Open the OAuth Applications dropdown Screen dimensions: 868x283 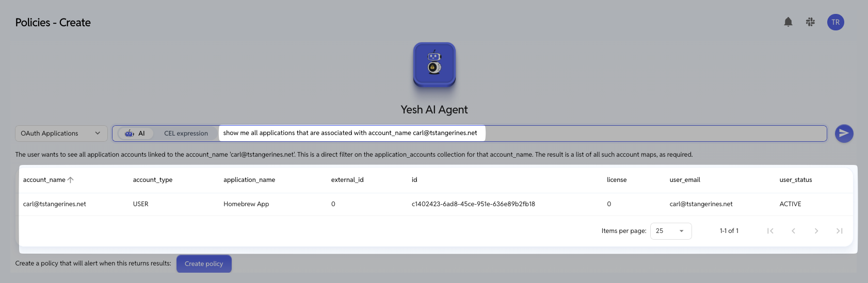click(x=61, y=134)
